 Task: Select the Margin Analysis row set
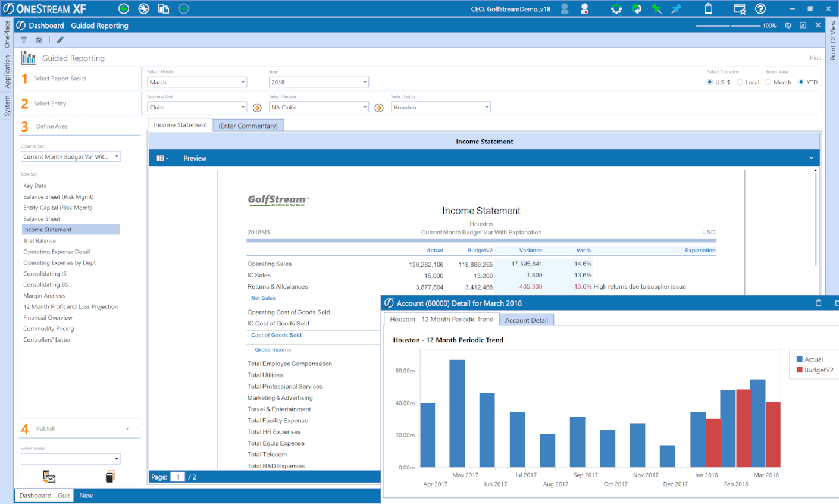tap(44, 296)
